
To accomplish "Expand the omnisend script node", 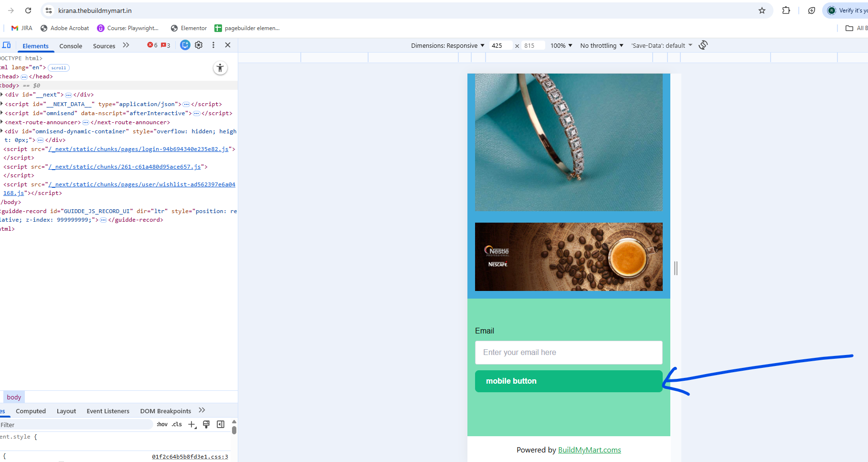I will tap(2, 113).
